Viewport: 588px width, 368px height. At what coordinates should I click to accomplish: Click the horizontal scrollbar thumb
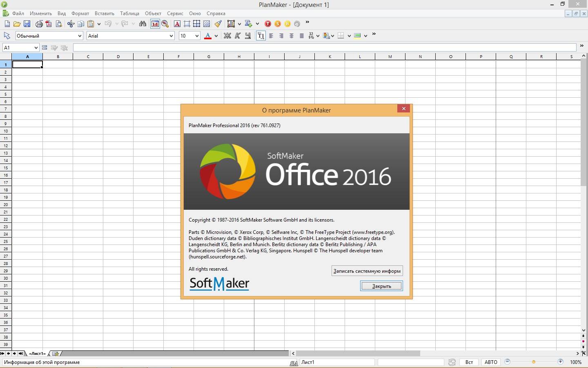[x=358, y=353]
